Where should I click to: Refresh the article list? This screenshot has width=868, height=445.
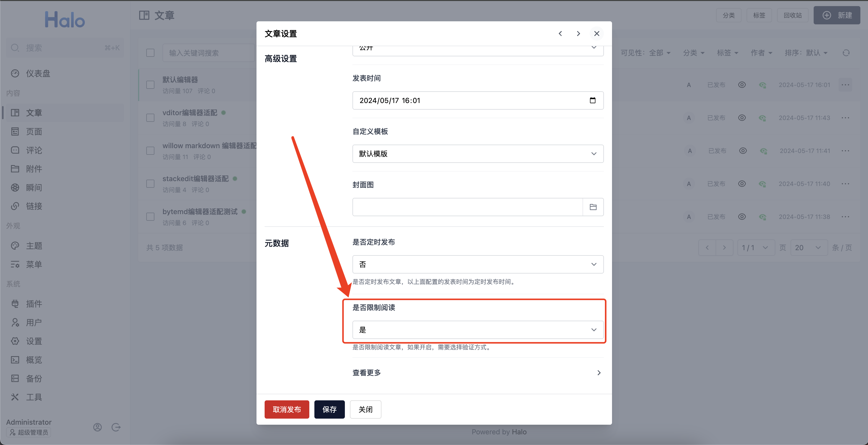[846, 53]
